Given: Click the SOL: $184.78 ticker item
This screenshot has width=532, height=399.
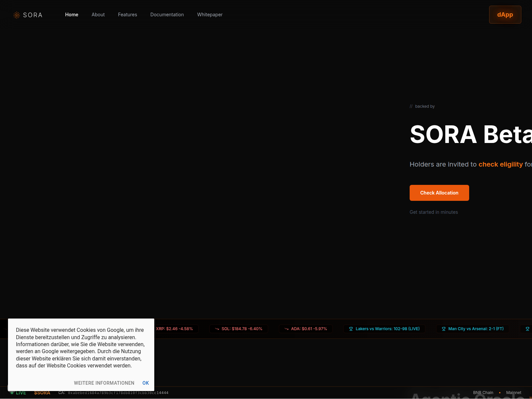Looking at the screenshot, I should pyautogui.click(x=239, y=329).
